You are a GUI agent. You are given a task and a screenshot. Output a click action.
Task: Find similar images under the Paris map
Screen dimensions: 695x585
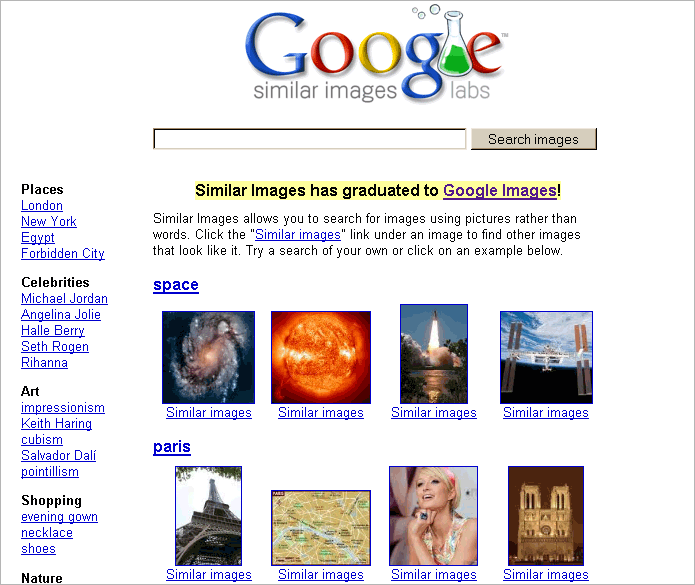coord(321,574)
